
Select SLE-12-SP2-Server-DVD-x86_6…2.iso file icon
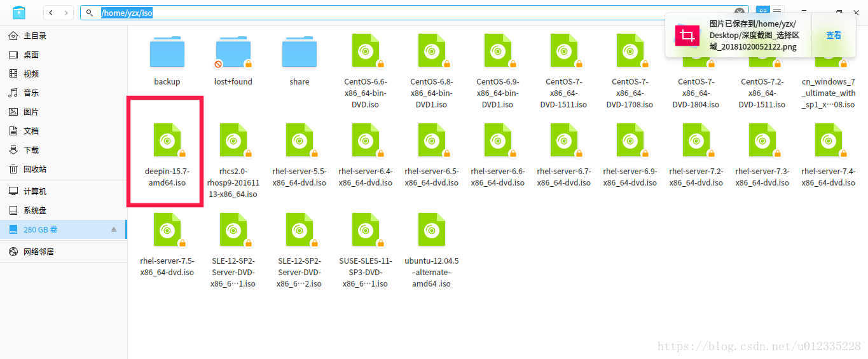pos(300,230)
